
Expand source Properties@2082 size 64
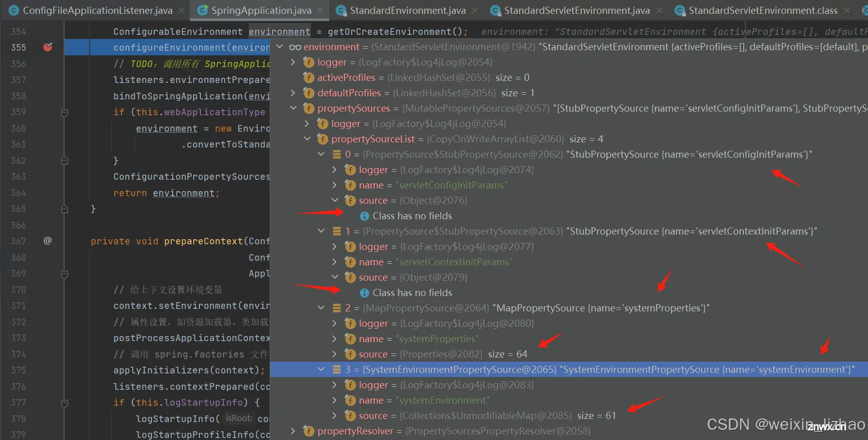(335, 354)
